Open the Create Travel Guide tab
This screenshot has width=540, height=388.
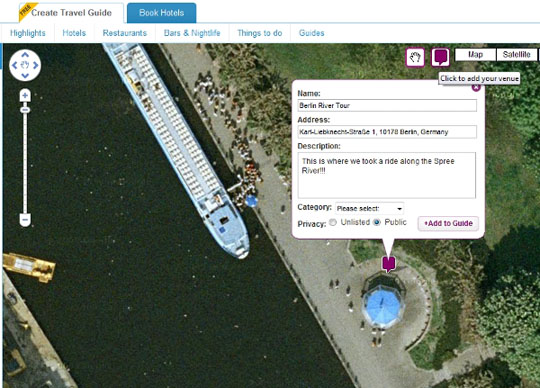[71, 13]
